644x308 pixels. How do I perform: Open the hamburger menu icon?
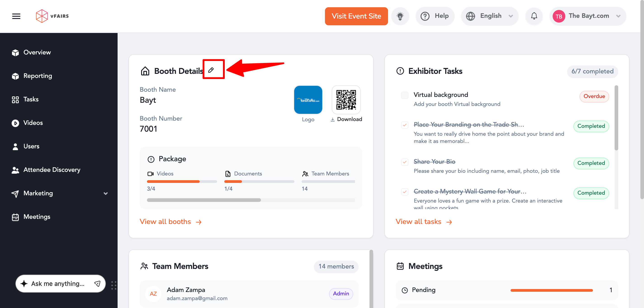16,16
